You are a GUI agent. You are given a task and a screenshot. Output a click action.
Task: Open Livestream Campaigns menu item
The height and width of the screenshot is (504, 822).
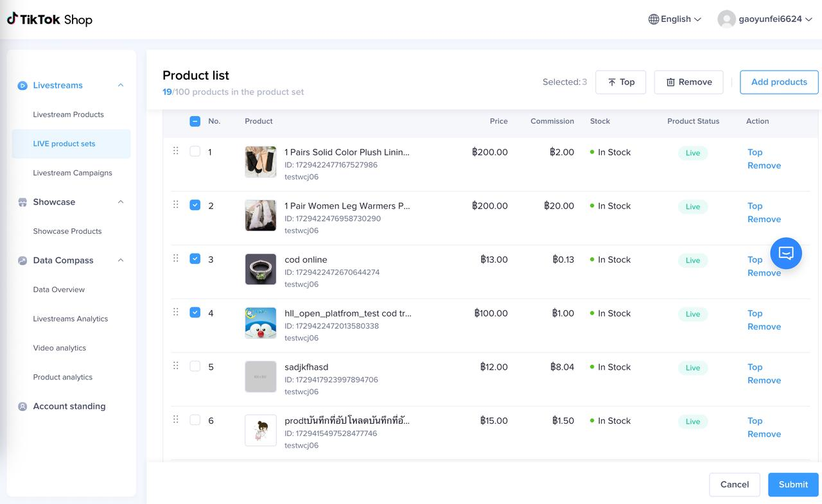tap(73, 173)
